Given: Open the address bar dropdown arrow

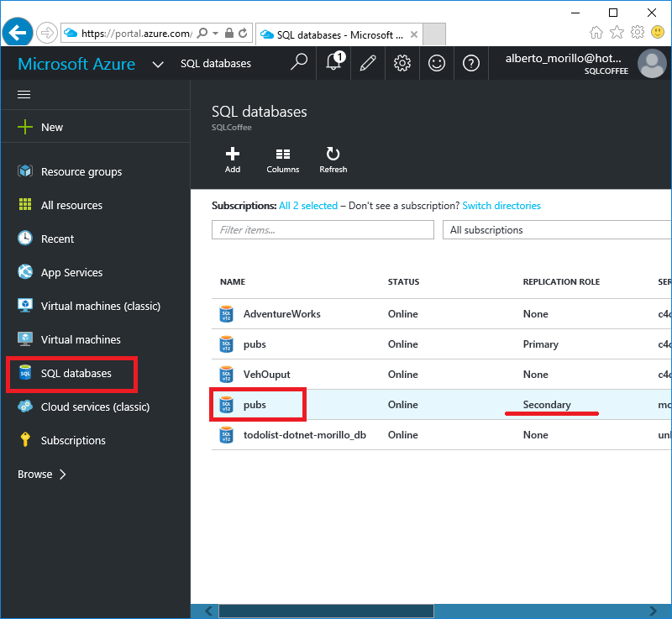Looking at the screenshot, I should click(x=216, y=33).
